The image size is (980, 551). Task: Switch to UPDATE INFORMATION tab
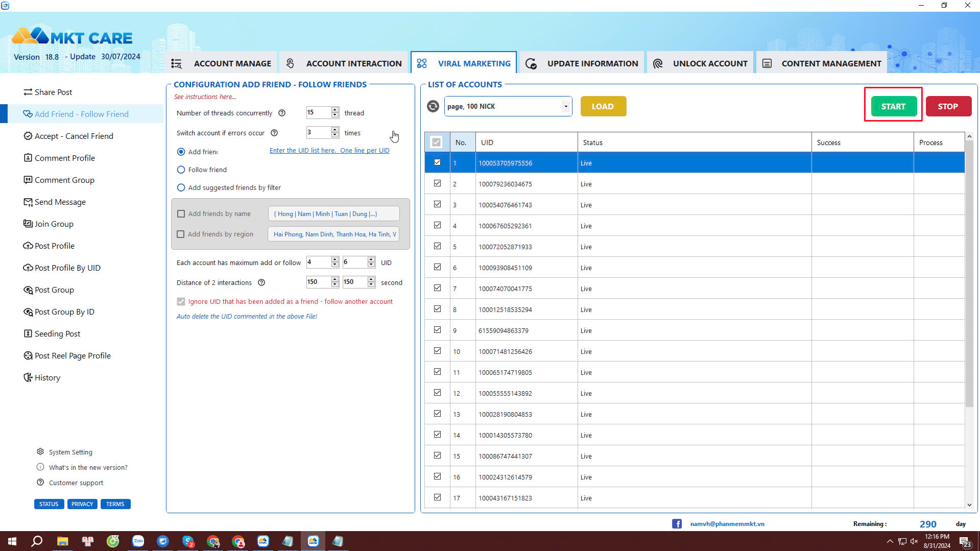point(582,63)
